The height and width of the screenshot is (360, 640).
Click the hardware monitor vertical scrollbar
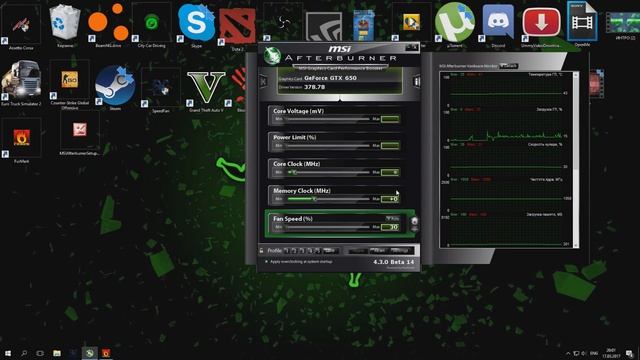click(x=576, y=160)
